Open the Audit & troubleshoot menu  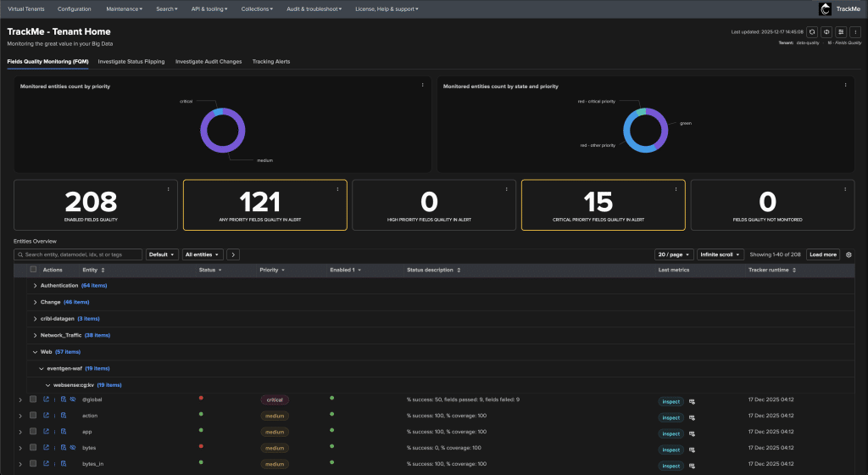(315, 8)
